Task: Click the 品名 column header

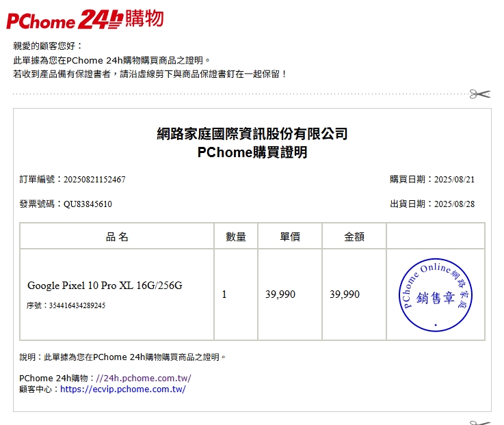Action: (x=117, y=236)
